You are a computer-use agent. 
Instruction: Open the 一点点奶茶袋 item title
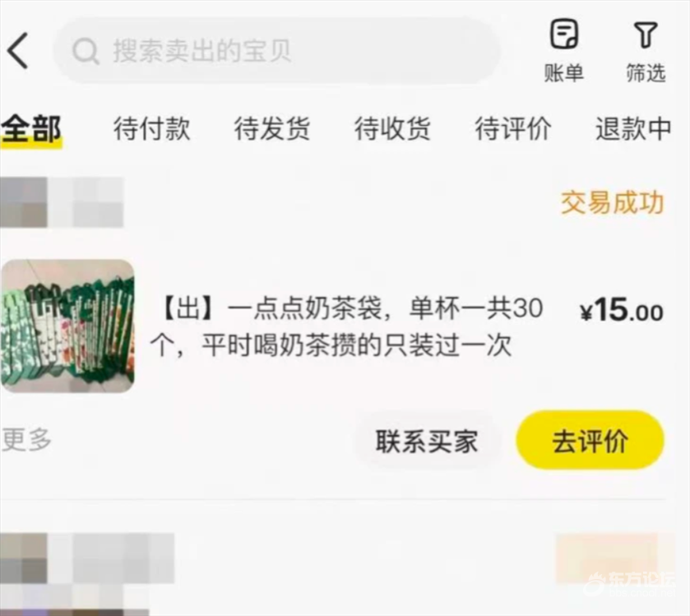tap(347, 326)
